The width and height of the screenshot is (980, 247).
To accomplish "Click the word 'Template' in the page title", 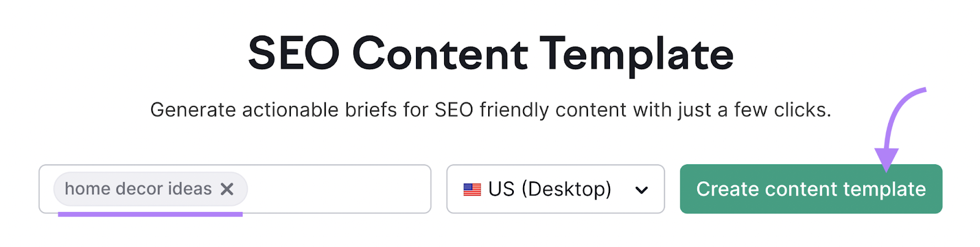I will (x=636, y=54).
